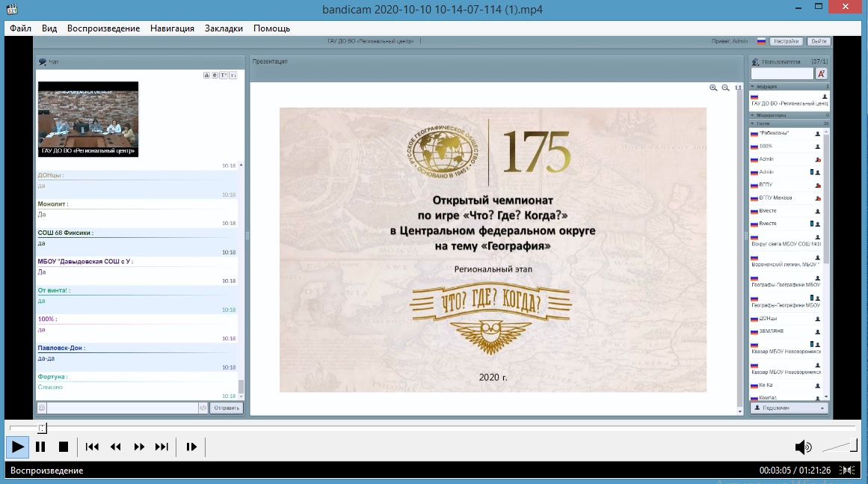Click the Настройки button
The image size is (868, 484).
(786, 41)
